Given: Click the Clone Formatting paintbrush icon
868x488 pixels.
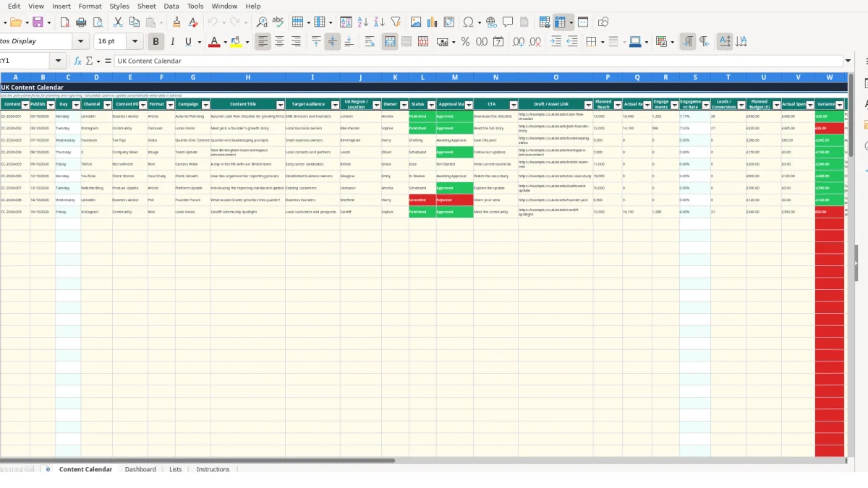Looking at the screenshot, I should [x=176, y=22].
